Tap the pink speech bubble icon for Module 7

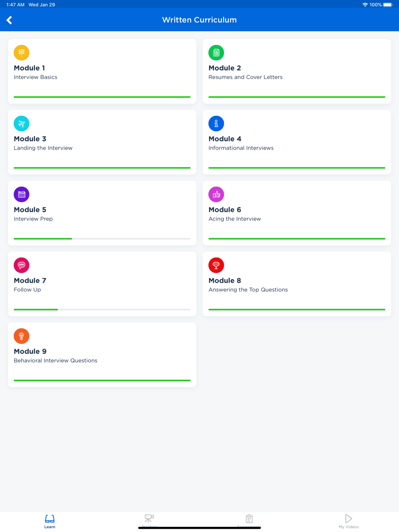click(22, 265)
